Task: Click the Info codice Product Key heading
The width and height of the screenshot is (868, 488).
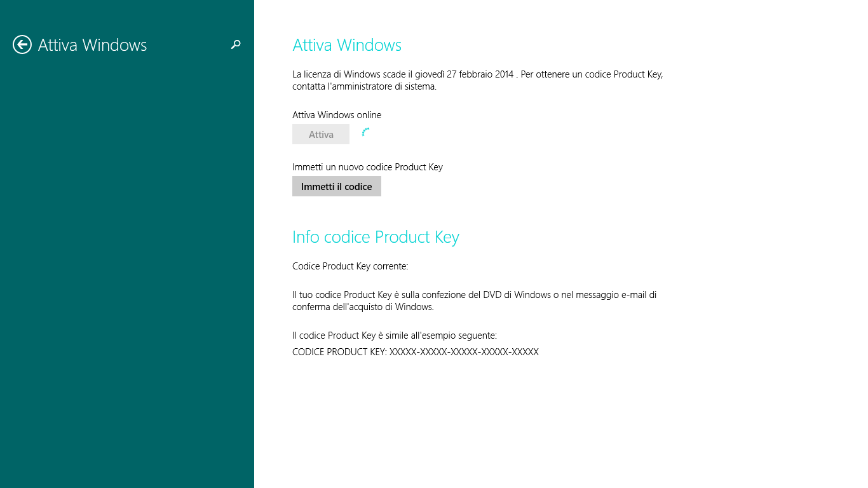Action: pyautogui.click(x=375, y=237)
